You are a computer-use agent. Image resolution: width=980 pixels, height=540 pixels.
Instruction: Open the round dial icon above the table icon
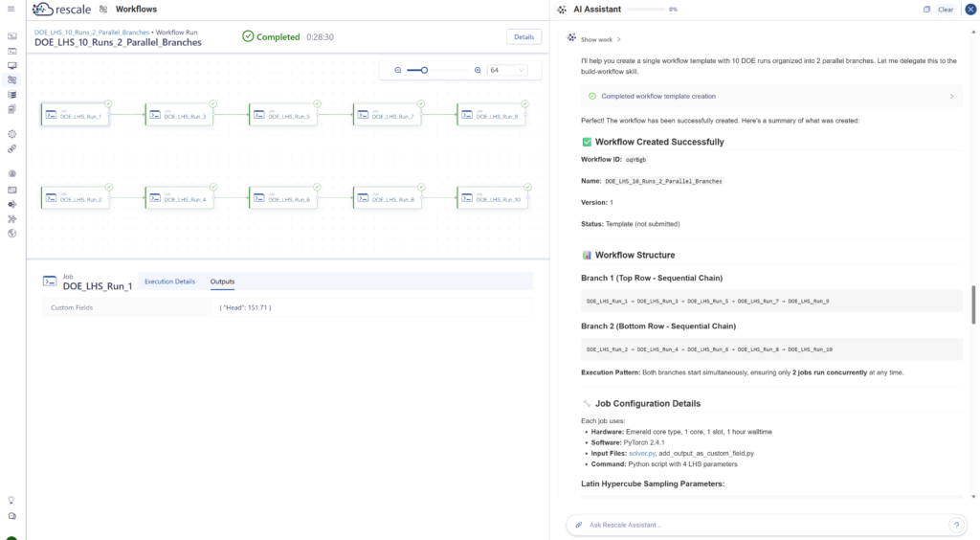click(11, 173)
